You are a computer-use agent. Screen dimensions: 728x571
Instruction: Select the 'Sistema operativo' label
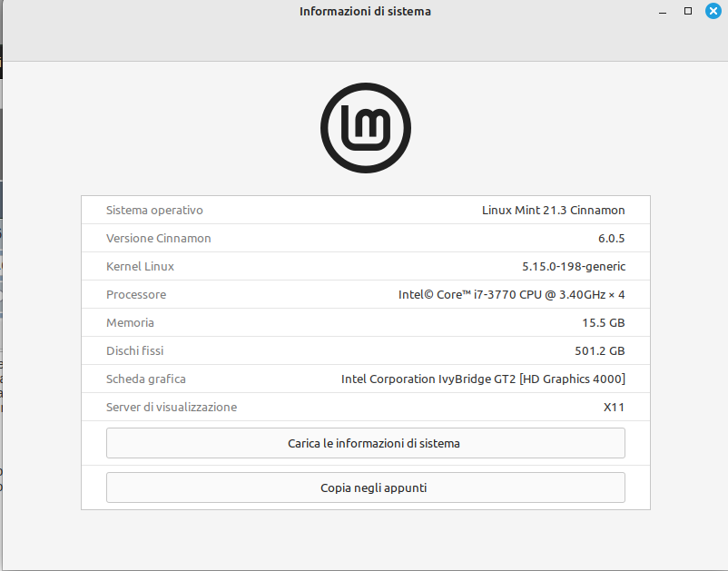click(x=154, y=211)
